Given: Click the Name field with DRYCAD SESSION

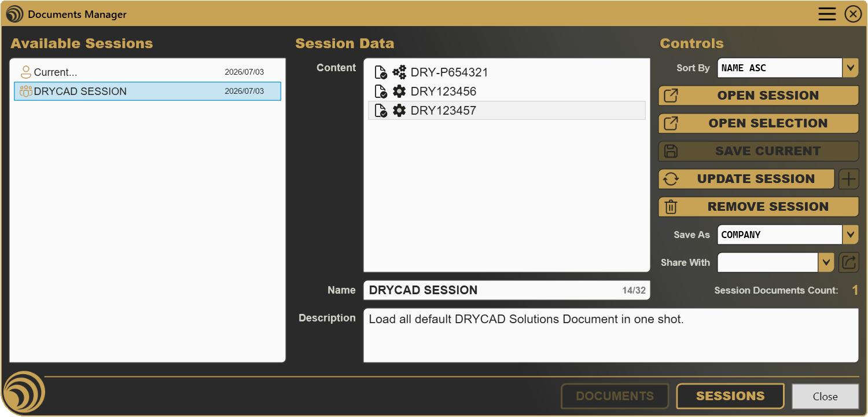Looking at the screenshot, I should [x=507, y=290].
